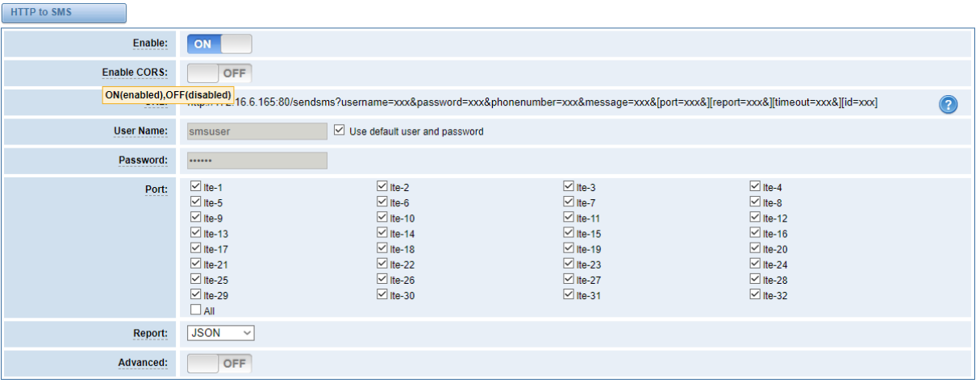Screen dimensions: 980x383
Task: Uncheck port lte-8
Action: click(x=756, y=202)
